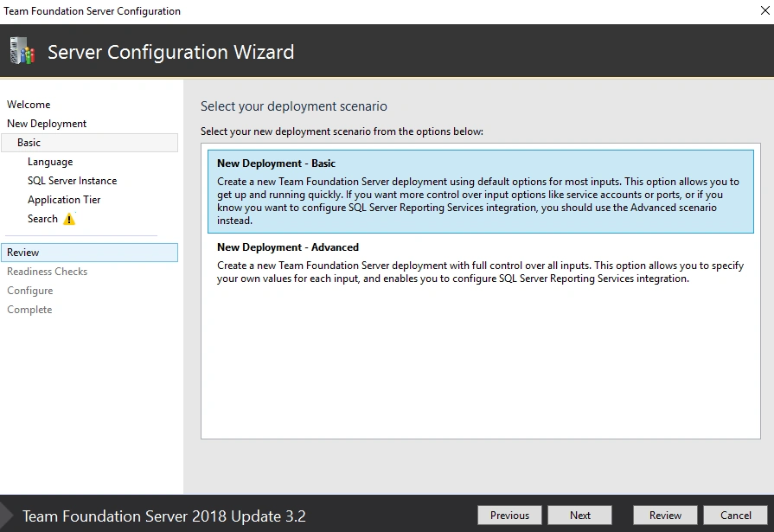Click the server wizard logo icon
The width and height of the screenshot is (774, 532).
point(22,51)
